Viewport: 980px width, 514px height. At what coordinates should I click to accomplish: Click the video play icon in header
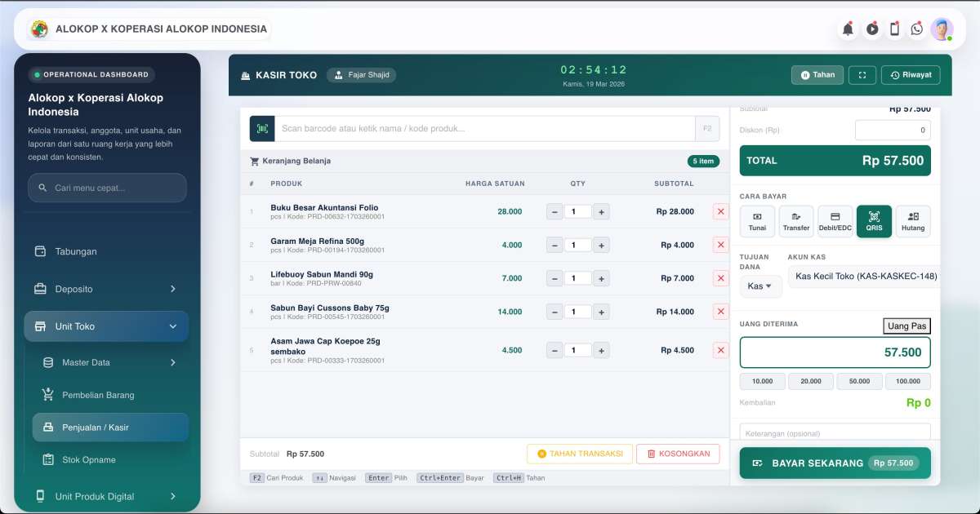tap(872, 29)
